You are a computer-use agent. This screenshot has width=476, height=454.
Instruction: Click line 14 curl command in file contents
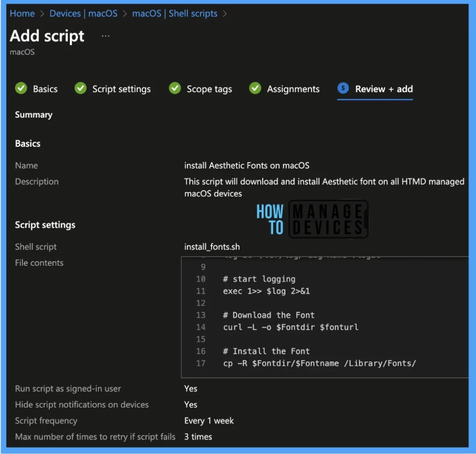pos(291,327)
